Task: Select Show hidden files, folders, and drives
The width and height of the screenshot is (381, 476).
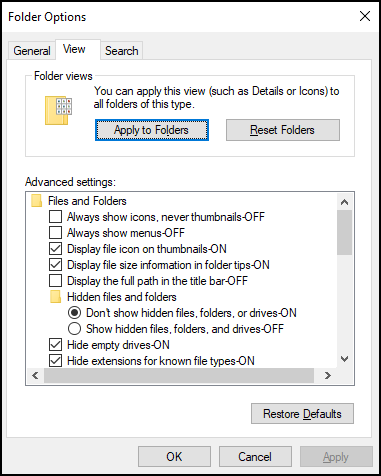Action: coord(74,329)
